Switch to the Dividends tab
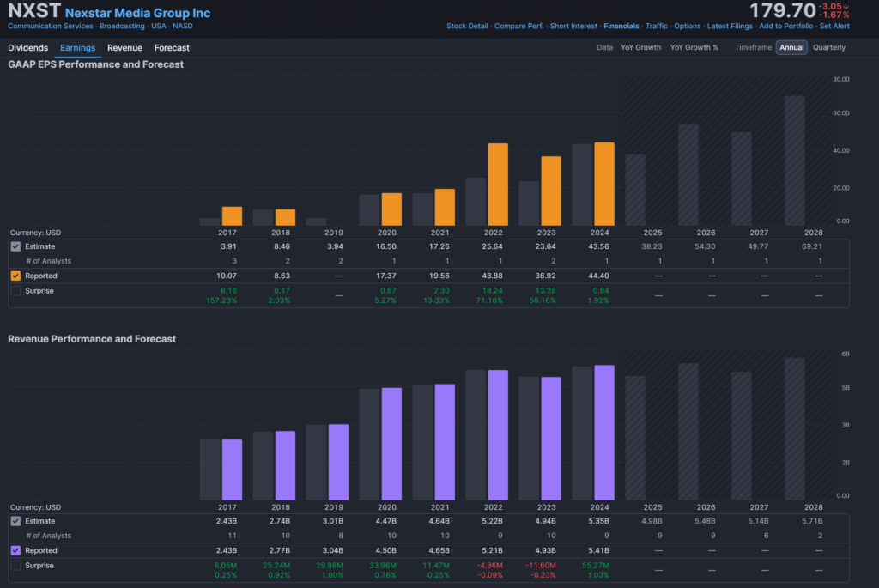This screenshot has height=588, width=879. click(27, 48)
